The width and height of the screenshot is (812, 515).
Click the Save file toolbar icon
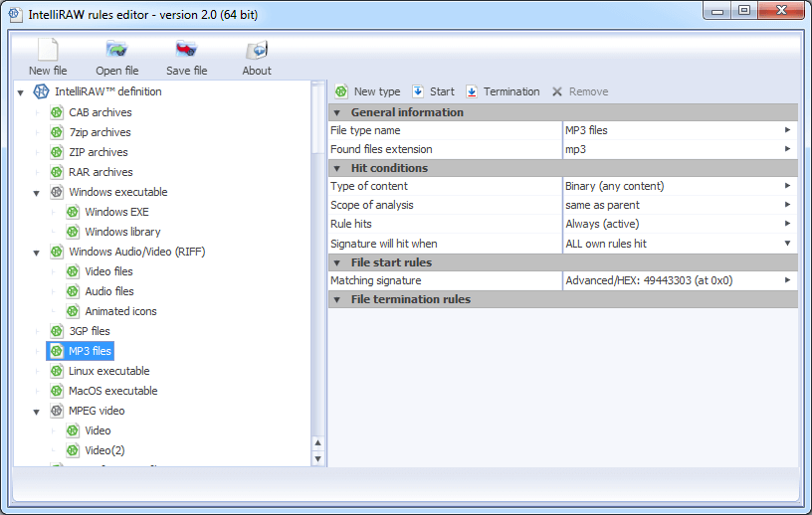point(186,49)
